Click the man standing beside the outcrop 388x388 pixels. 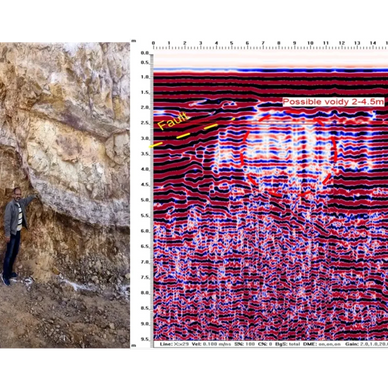tap(16, 236)
